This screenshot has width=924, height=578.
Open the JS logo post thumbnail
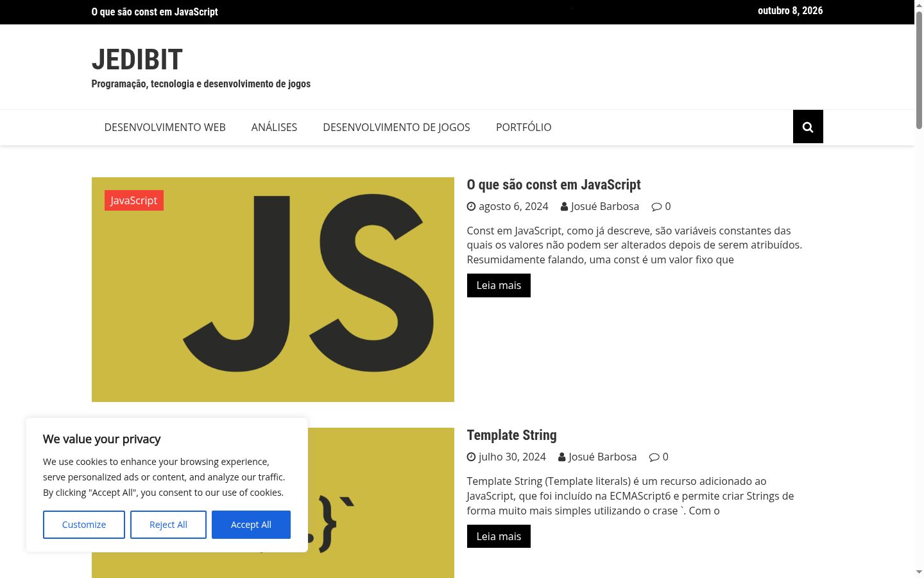(273, 290)
